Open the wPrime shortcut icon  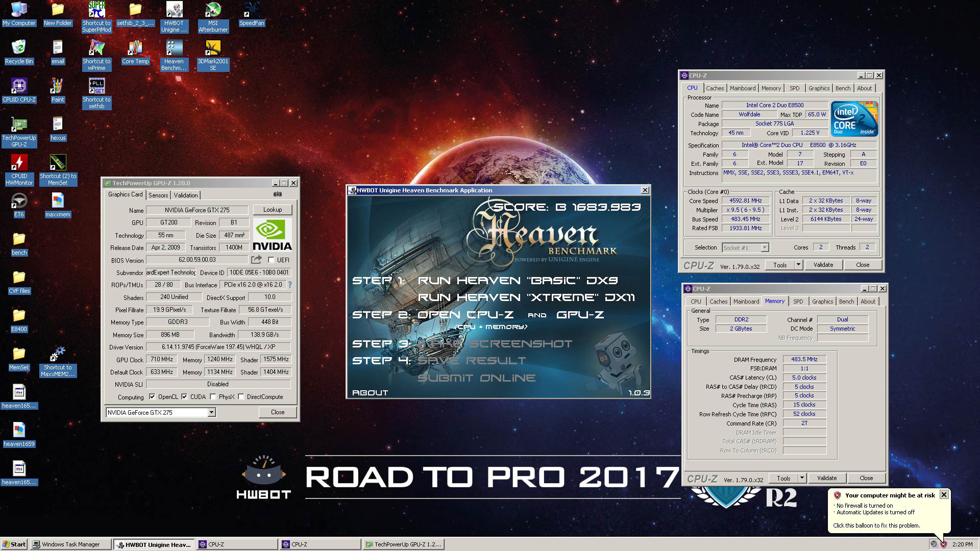(96, 55)
